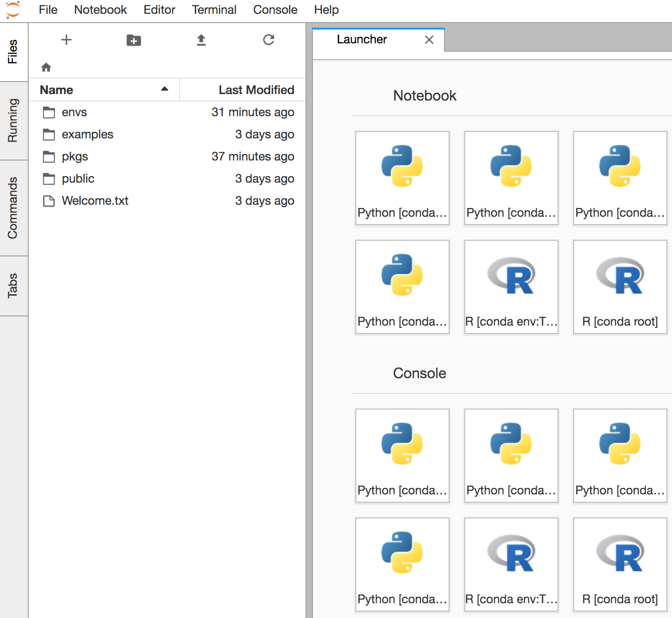Open the Help menu
Screen dimensions: 672x618
(x=326, y=10)
